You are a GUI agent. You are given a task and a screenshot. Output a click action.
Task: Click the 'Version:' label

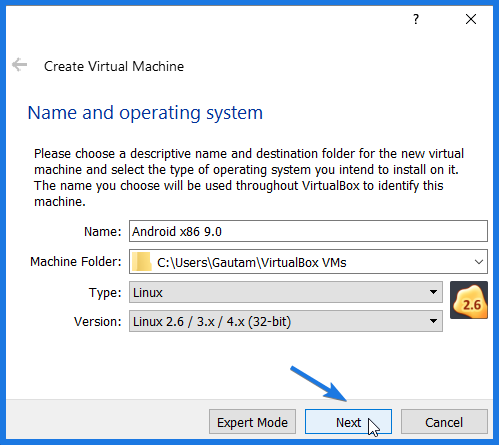[98, 322]
